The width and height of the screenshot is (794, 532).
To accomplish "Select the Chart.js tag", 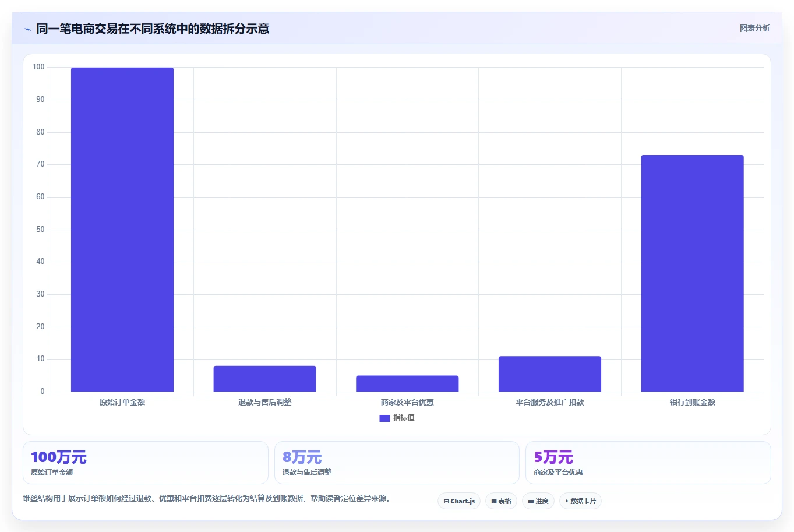I will [459, 501].
